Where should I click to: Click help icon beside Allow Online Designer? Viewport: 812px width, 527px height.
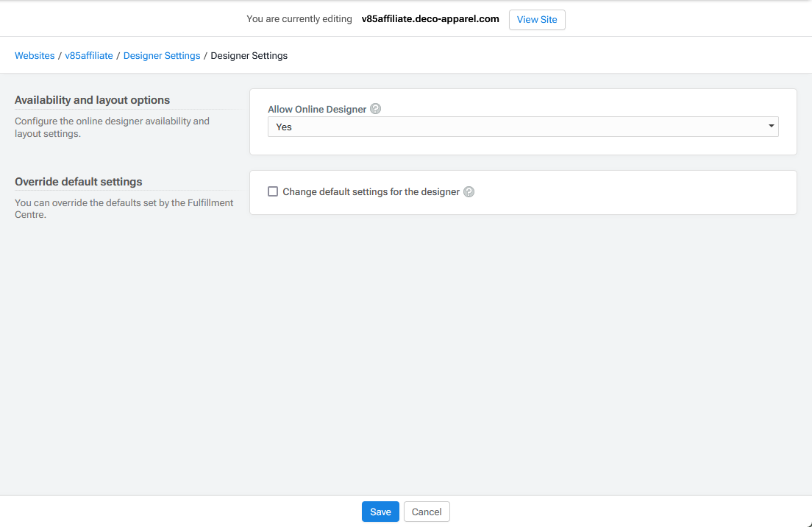(376, 109)
